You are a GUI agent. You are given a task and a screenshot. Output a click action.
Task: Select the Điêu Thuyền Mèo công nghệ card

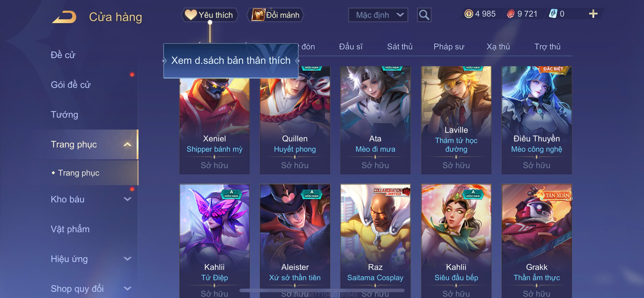(536, 120)
